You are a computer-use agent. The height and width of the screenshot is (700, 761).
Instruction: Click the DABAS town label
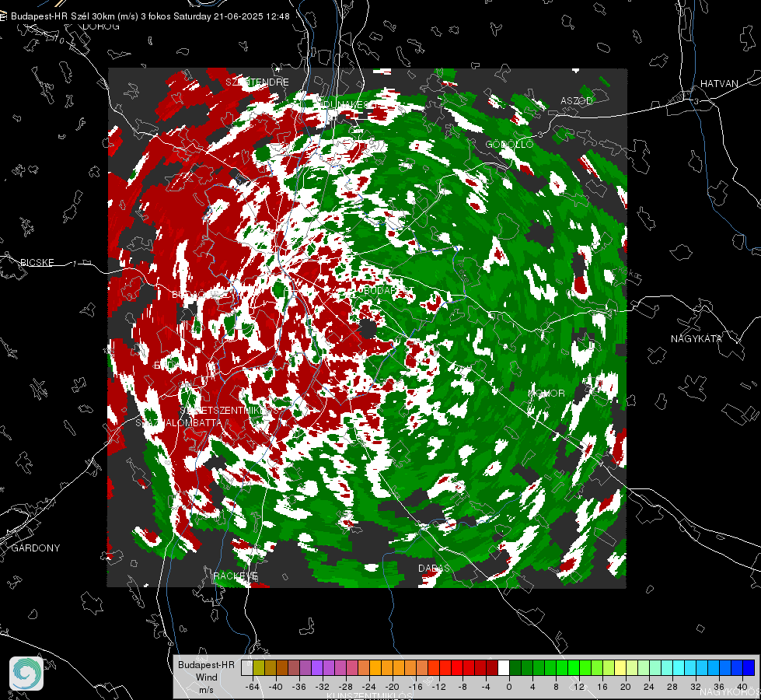pyautogui.click(x=434, y=569)
